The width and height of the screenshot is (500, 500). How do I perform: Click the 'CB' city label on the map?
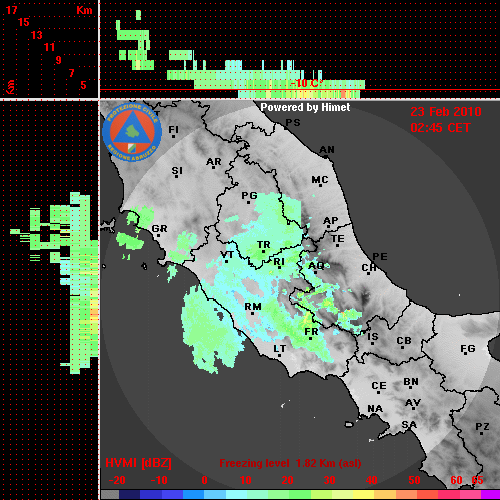[x=404, y=341]
